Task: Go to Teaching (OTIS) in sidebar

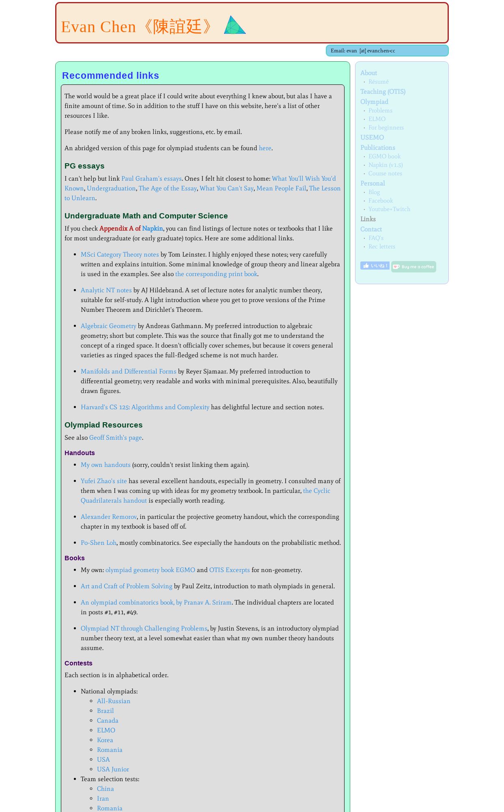Action: tap(383, 92)
